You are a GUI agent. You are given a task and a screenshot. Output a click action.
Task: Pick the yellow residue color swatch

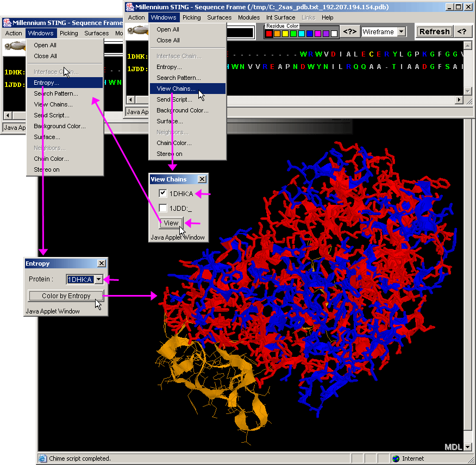[285, 33]
